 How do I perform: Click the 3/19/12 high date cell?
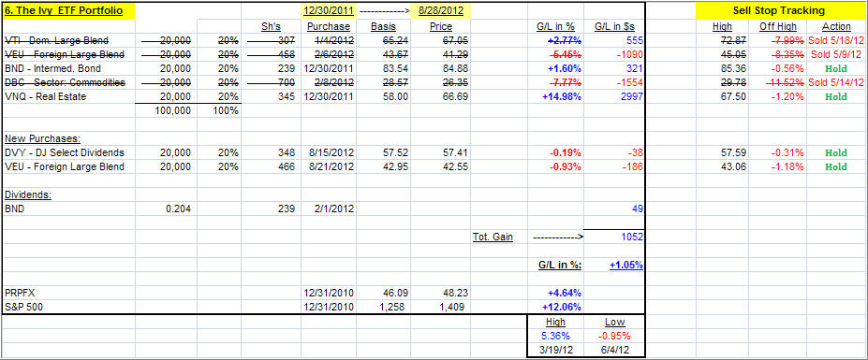point(555,350)
